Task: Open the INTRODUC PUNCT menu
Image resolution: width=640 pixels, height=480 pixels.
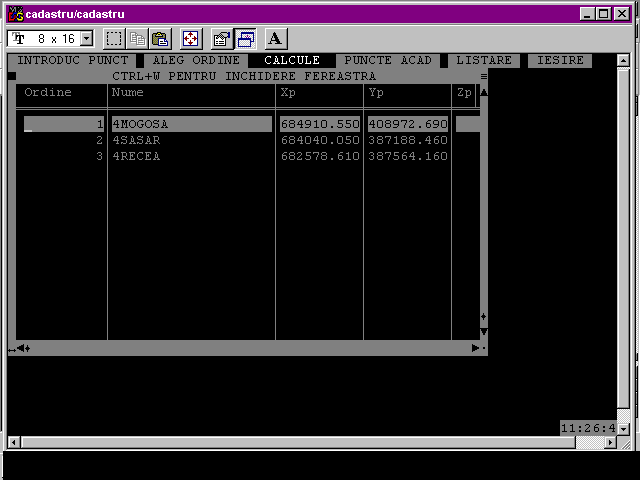Action: pyautogui.click(x=73, y=61)
